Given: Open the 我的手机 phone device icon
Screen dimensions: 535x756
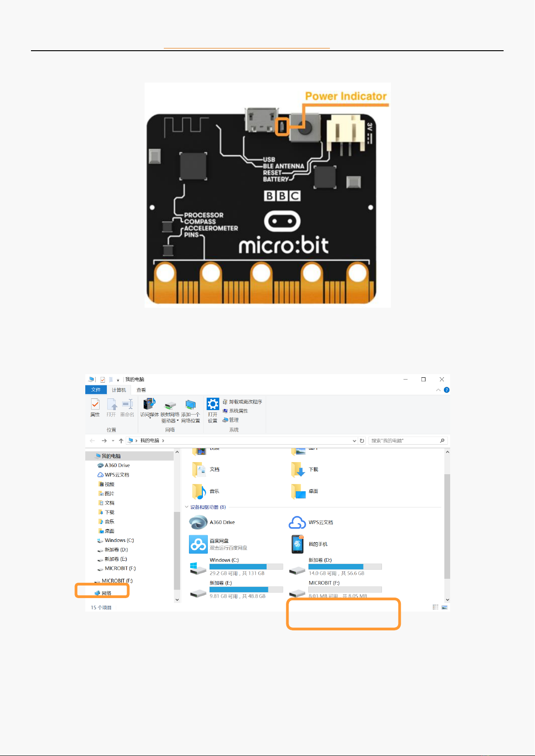Looking at the screenshot, I should pyautogui.click(x=297, y=544).
